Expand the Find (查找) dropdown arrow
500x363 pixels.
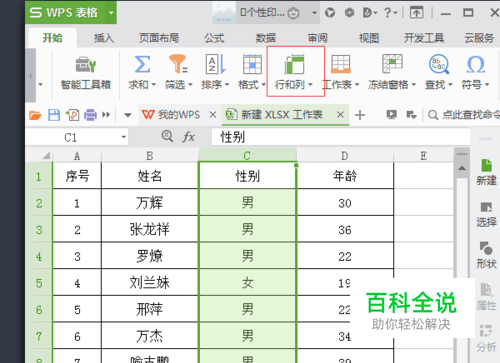[450, 85]
